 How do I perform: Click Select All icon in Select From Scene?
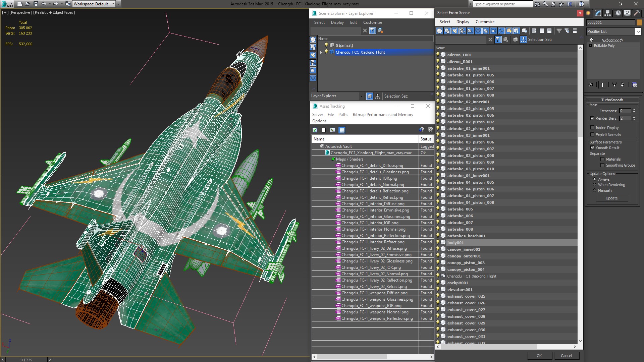pos(534,31)
